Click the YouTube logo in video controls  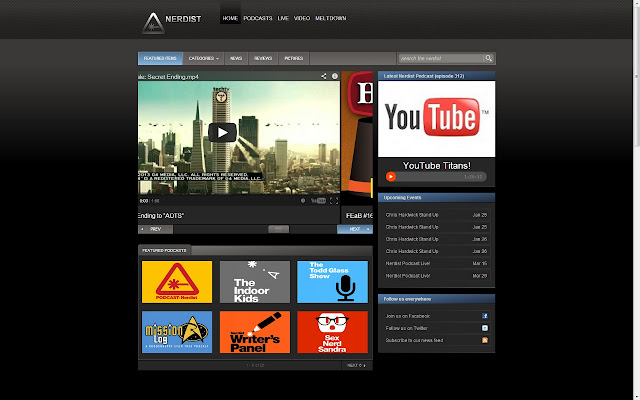coord(318,201)
